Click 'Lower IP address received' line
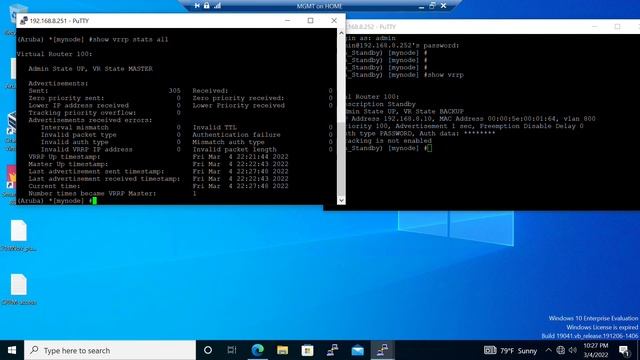 [78, 105]
